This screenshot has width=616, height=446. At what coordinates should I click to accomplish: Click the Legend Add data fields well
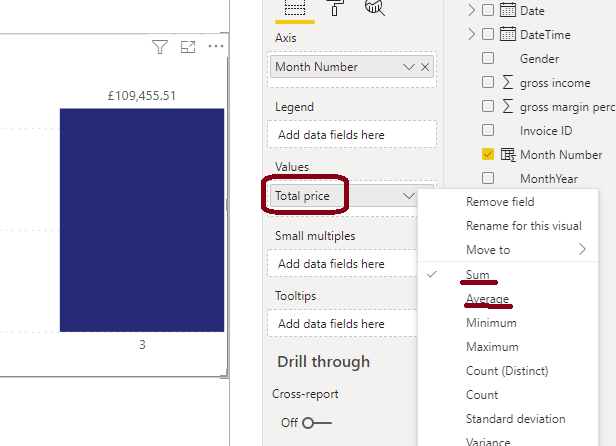tap(352, 134)
